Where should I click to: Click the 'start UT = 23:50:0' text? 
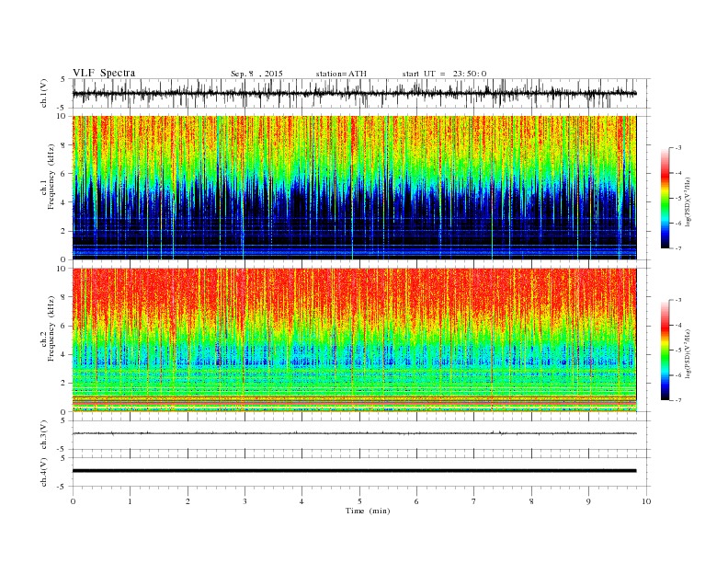pos(444,74)
